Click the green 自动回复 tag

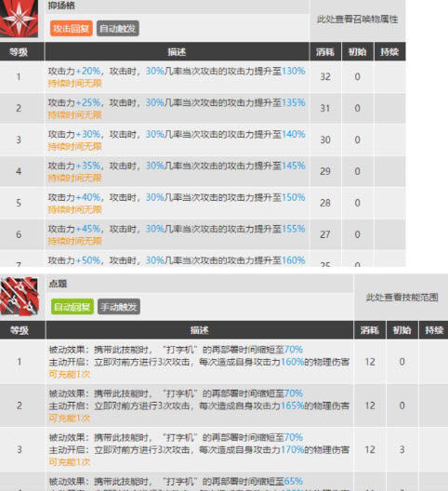(72, 307)
